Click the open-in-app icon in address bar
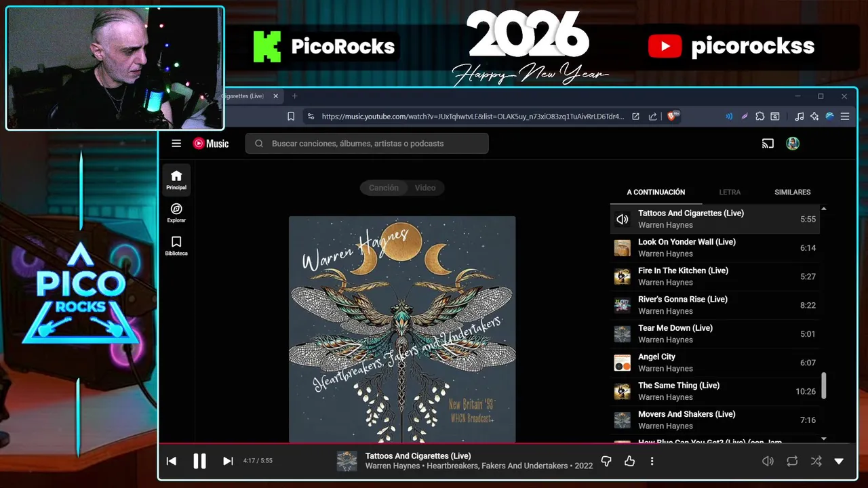868x488 pixels. coord(635,117)
